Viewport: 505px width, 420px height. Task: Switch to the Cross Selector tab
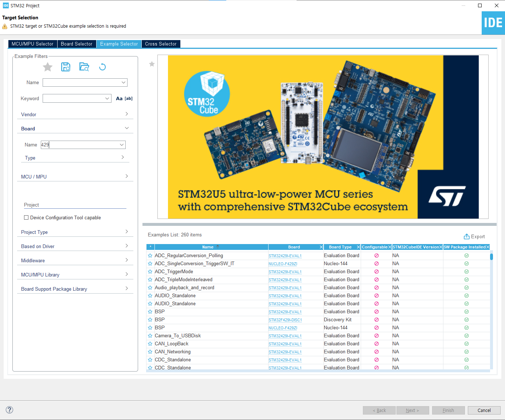click(161, 44)
